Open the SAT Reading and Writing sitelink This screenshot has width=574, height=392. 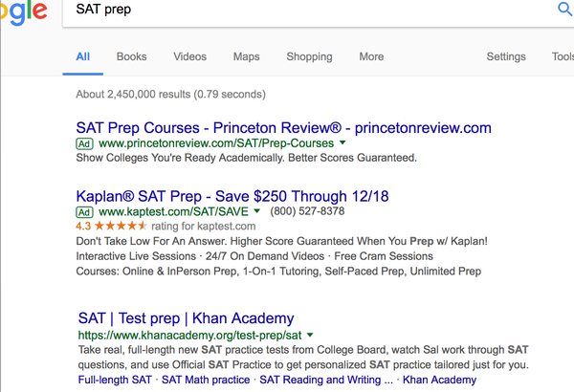[x=326, y=380]
